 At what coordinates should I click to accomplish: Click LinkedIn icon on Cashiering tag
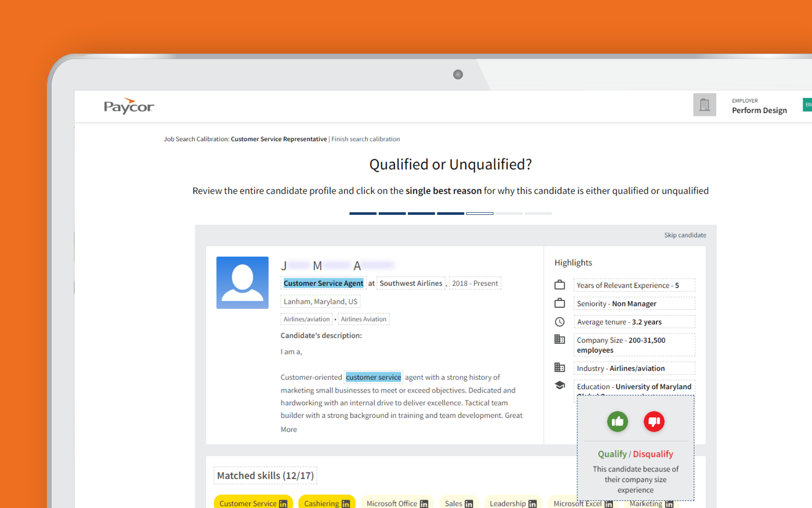point(346,504)
